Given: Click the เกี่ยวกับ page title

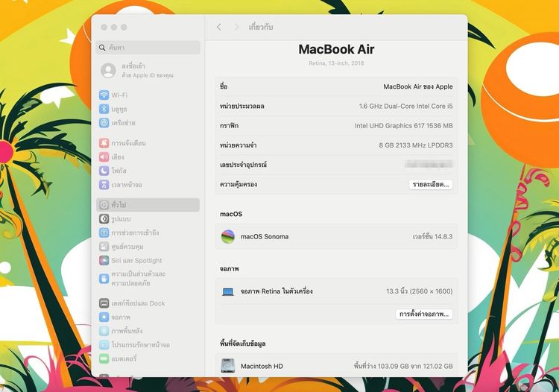Looking at the screenshot, I should pyautogui.click(x=261, y=27).
